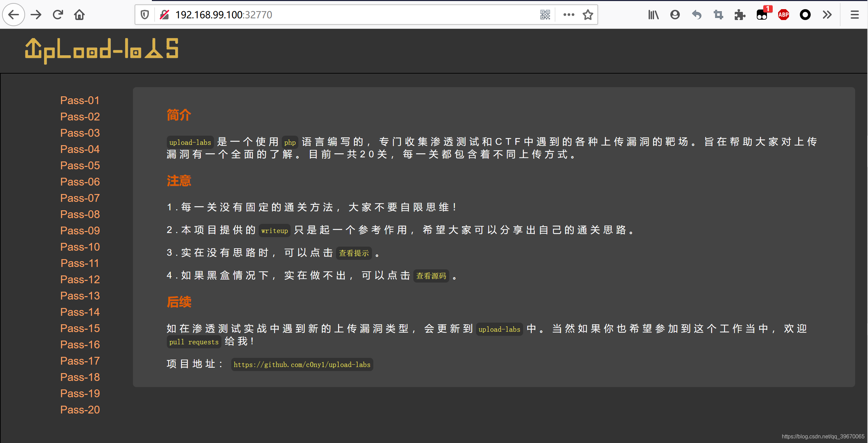Open the QR code generator icon
Image resolution: width=868 pixels, height=443 pixels.
tap(545, 15)
